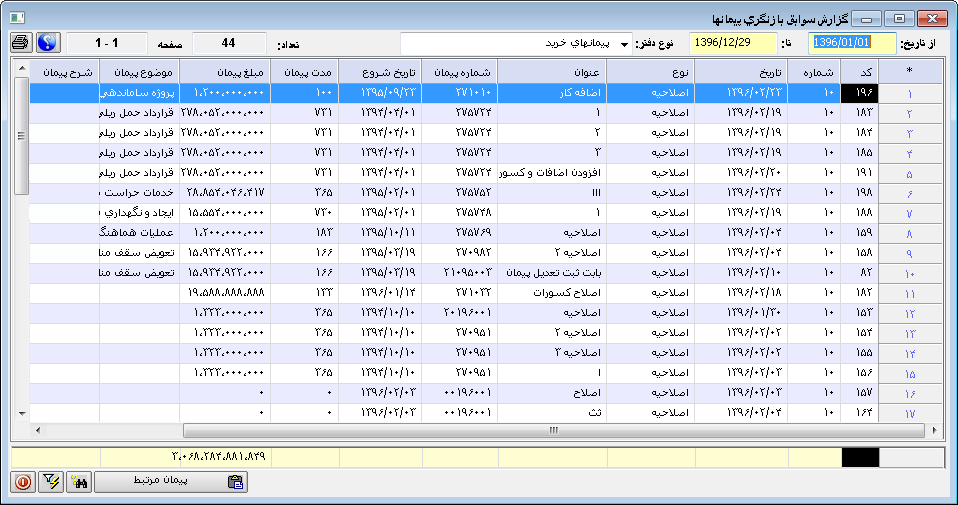Viewport: 958px width, 505px height.
Task: Select the duration cell "۱۸۳"
Action: pyautogui.click(x=305, y=233)
